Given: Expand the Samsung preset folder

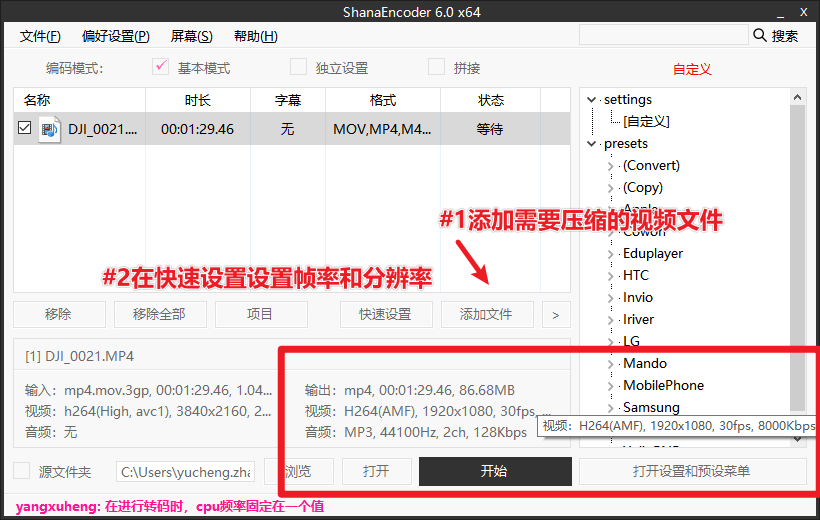Looking at the screenshot, I should tap(610, 408).
